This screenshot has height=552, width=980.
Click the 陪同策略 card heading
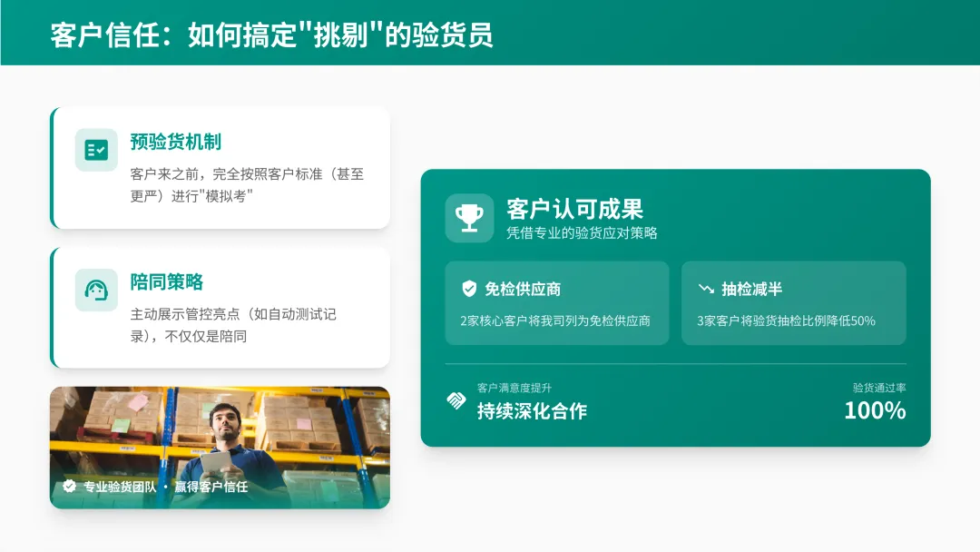(167, 282)
